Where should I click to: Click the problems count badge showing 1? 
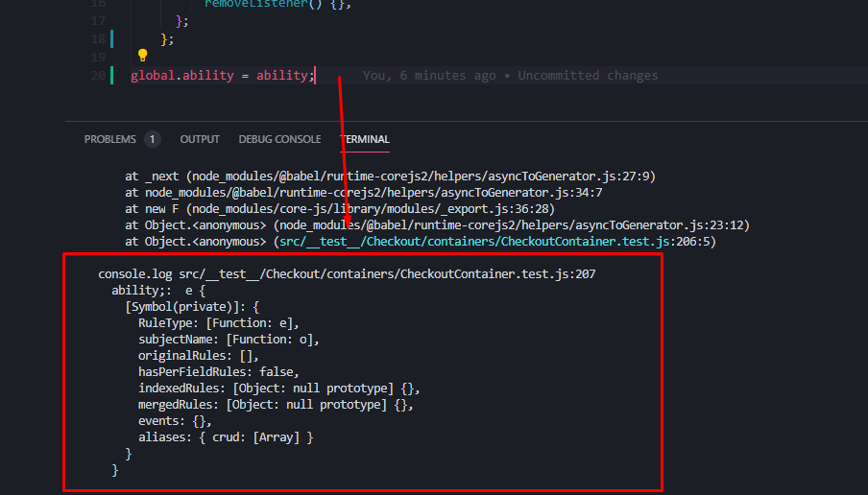point(153,139)
